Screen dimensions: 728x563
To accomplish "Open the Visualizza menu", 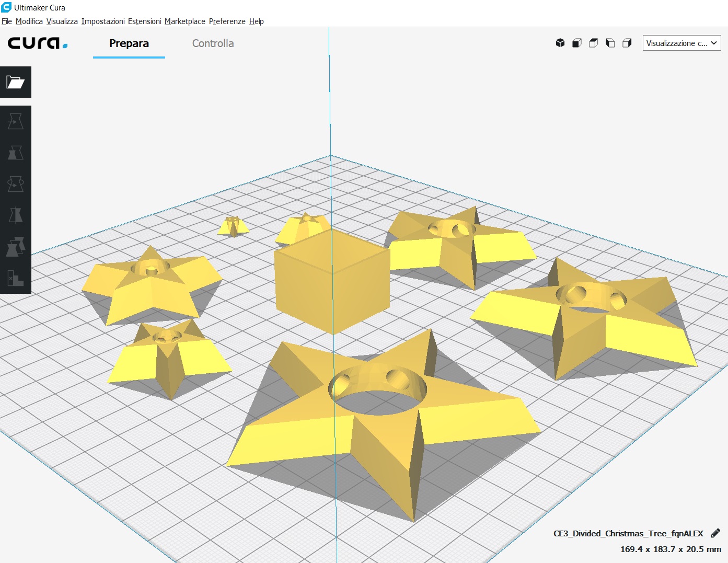I will pyautogui.click(x=62, y=21).
